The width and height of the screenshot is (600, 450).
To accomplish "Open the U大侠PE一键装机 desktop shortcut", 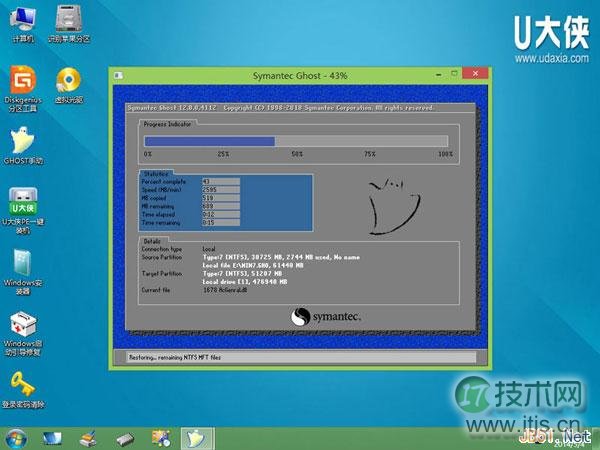I will 23,210.
